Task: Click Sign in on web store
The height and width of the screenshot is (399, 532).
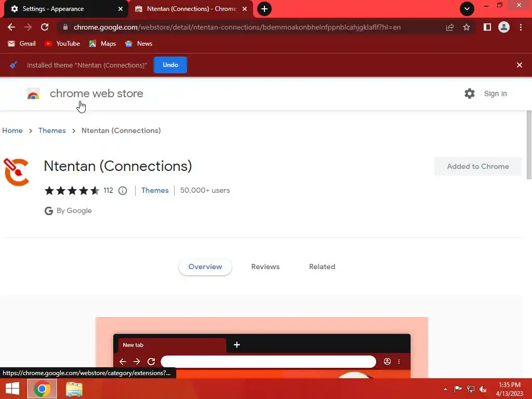Action: tap(495, 94)
